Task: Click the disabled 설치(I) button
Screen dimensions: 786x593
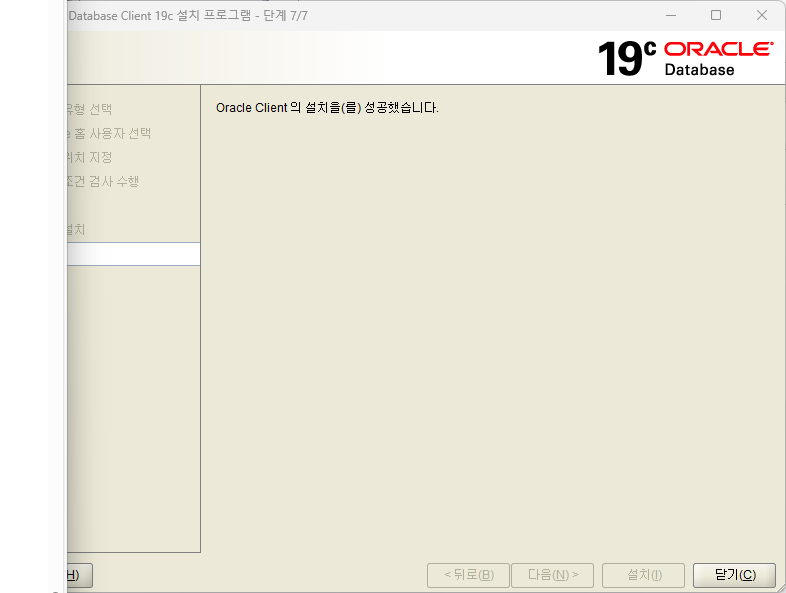Action: [644, 575]
